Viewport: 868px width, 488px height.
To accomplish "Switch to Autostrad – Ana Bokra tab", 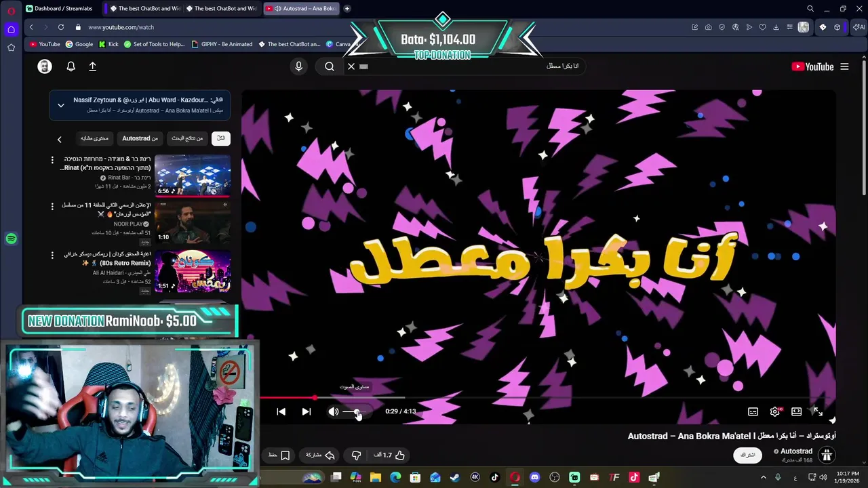I will (x=301, y=8).
